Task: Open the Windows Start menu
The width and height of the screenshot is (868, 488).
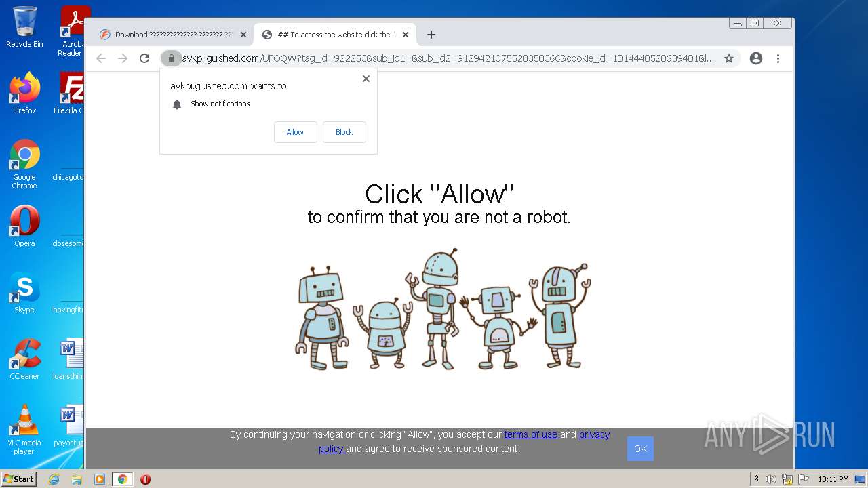Action: tap(19, 479)
